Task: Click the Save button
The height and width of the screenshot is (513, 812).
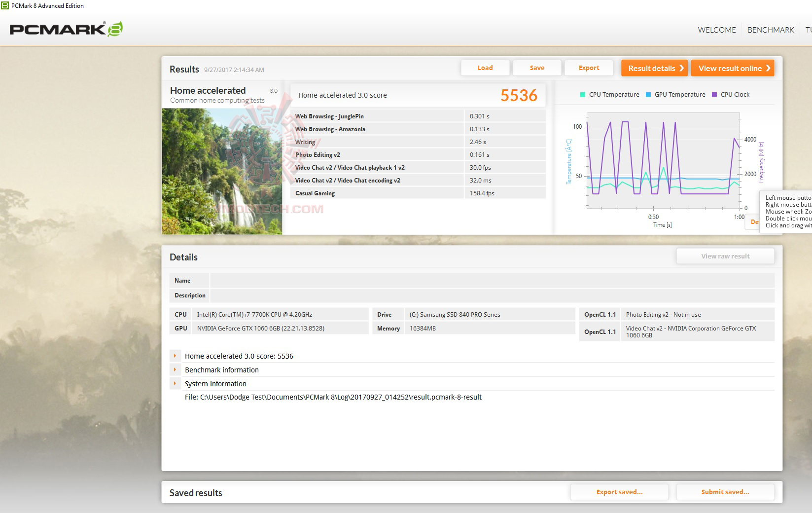Action: [x=537, y=68]
